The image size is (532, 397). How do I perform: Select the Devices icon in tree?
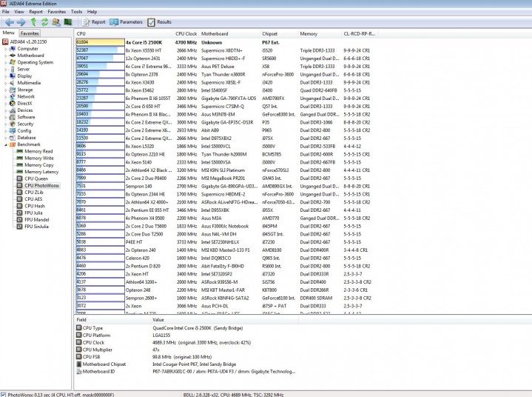(13, 110)
